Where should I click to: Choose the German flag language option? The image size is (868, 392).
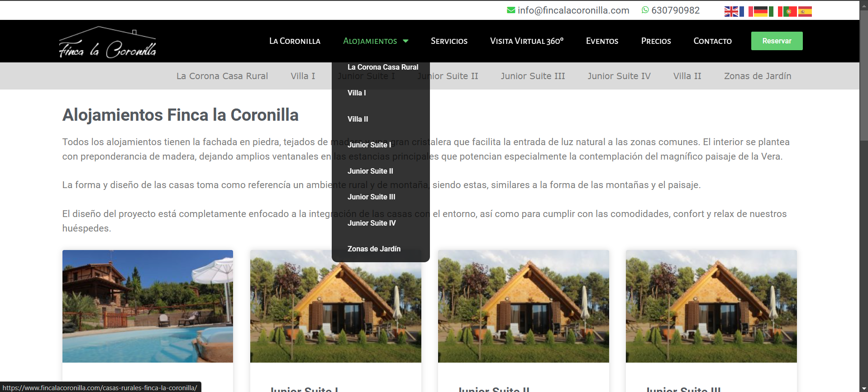tap(761, 11)
